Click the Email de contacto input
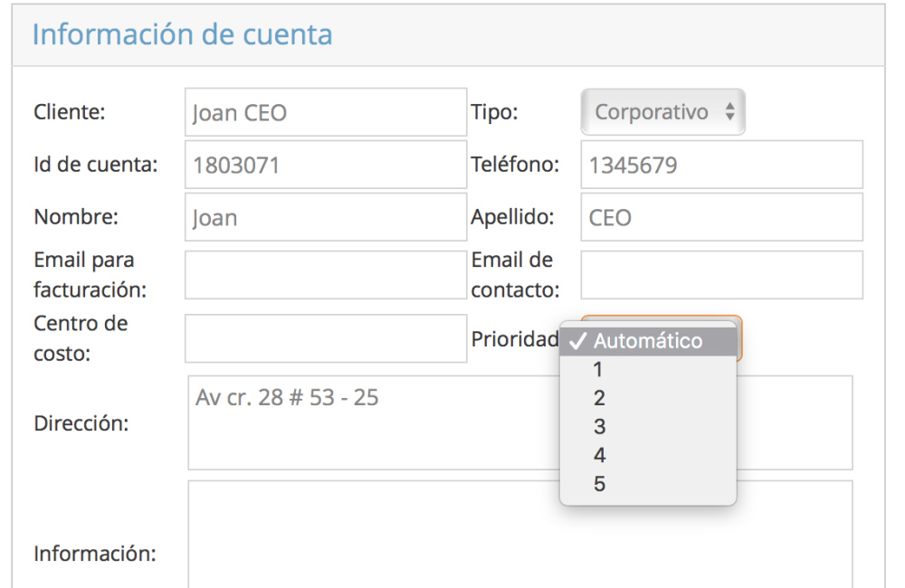The image size is (905, 588). 721,275
